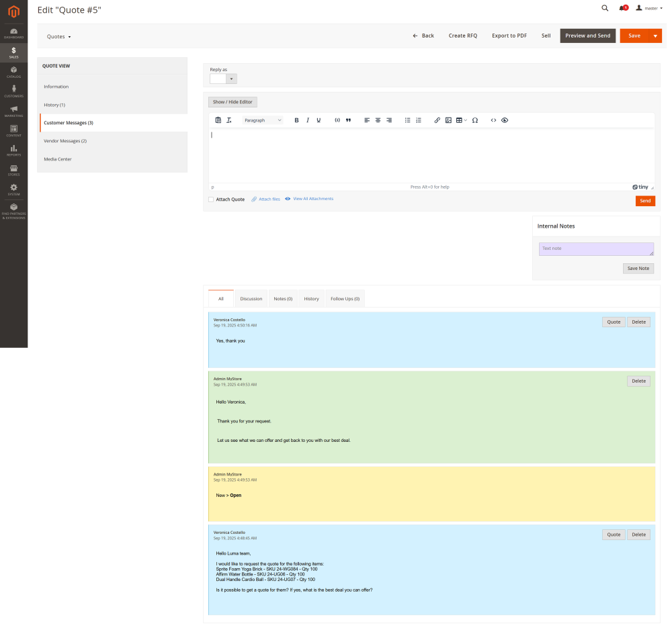Open source code view icon
This screenshot has width=672, height=636.
494,120
